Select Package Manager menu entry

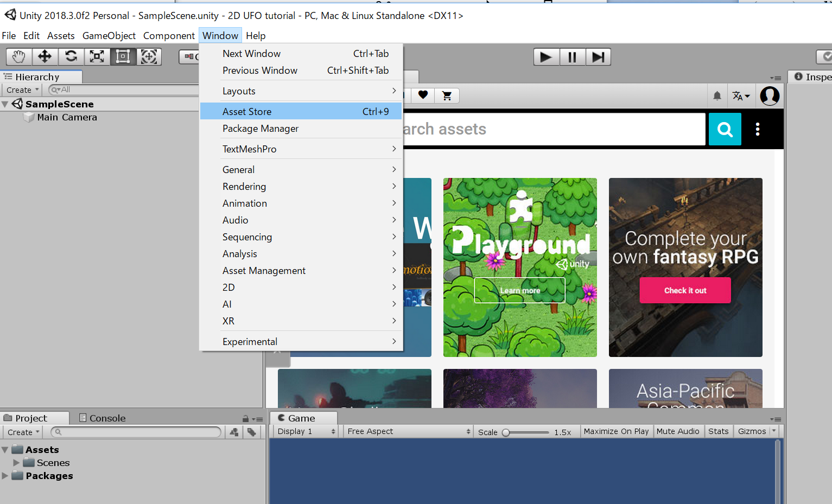(x=301, y=129)
